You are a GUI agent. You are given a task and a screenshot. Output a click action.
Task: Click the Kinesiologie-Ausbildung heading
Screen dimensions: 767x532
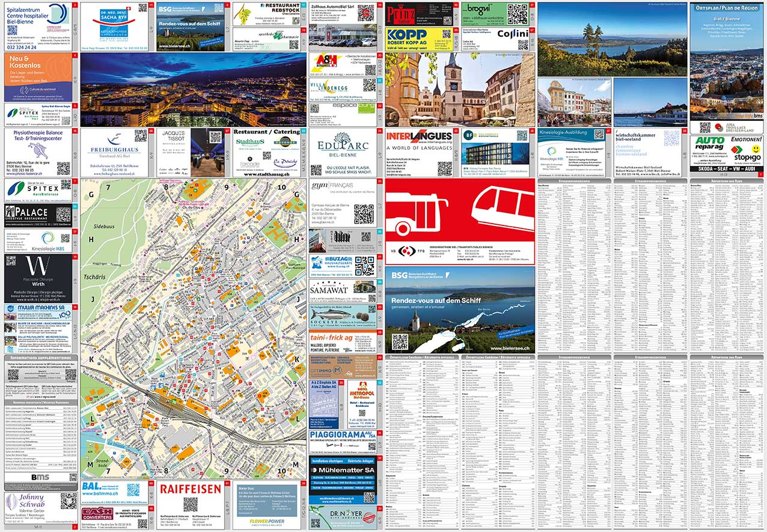(563, 132)
